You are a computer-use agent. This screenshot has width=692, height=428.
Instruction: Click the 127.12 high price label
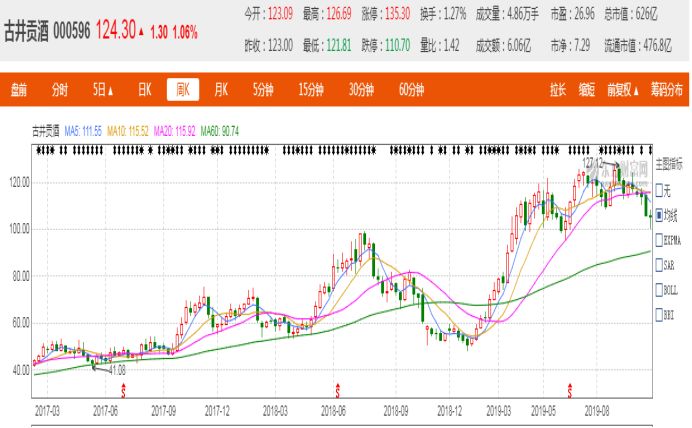tap(592, 163)
